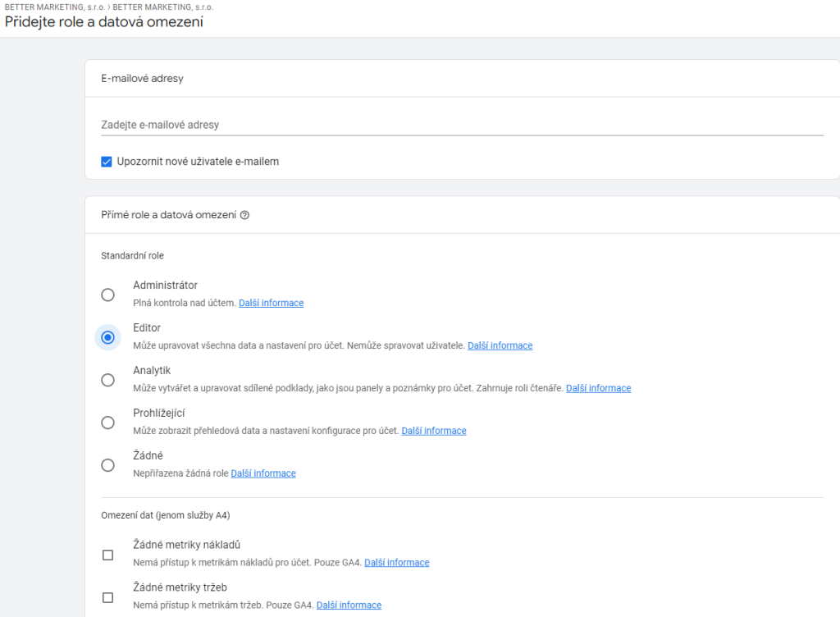This screenshot has height=617, width=840.
Task: Check Žádné metriky tržeb checkbox
Action: click(x=107, y=597)
